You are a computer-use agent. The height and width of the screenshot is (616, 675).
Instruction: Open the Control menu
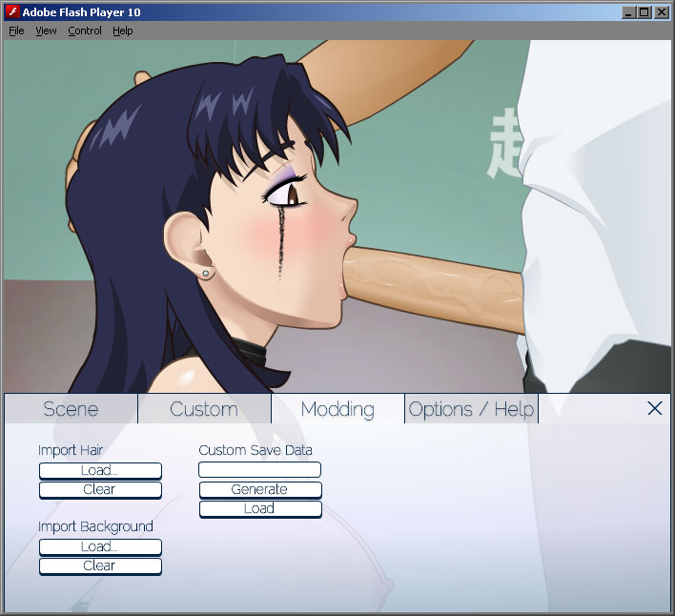85,31
